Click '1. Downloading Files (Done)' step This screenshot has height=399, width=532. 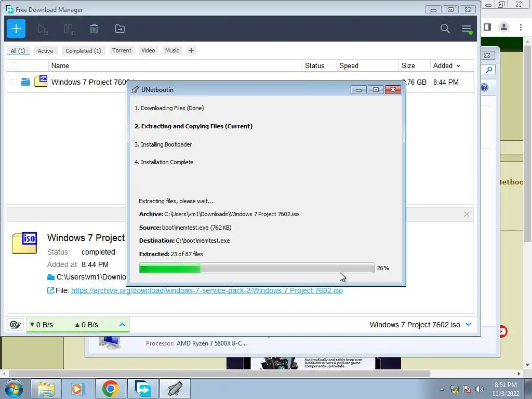169,108
